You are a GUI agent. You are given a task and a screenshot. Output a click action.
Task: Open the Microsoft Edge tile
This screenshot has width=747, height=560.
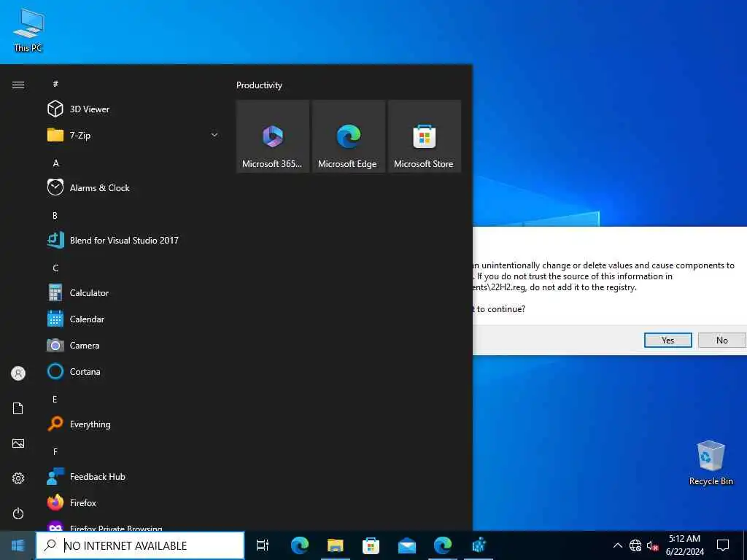click(348, 136)
